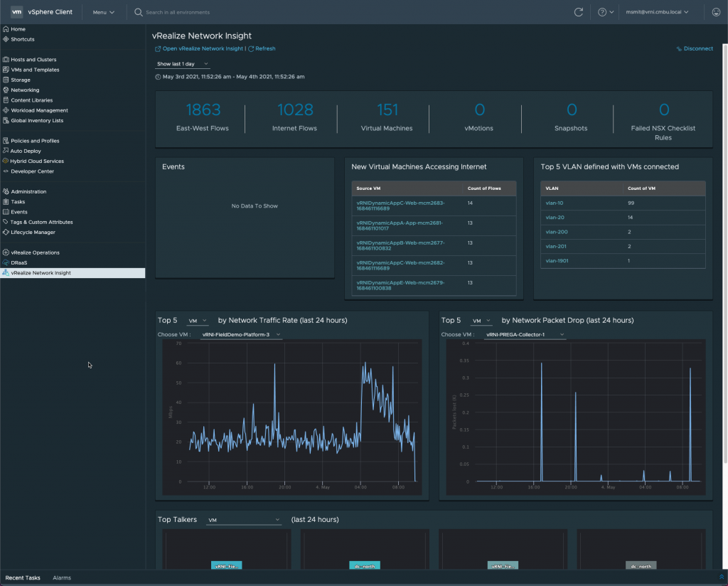
Task: Click the Content Libraries icon
Action: pyautogui.click(x=6, y=100)
